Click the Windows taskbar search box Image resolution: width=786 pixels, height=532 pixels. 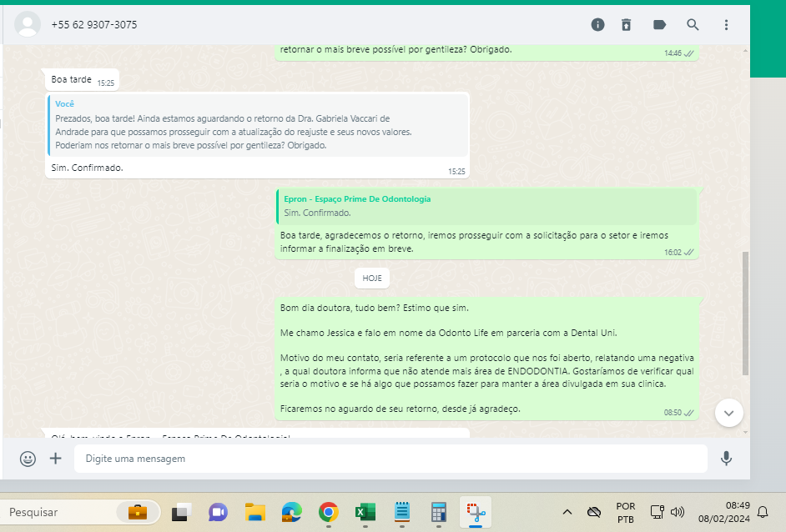click(80, 512)
